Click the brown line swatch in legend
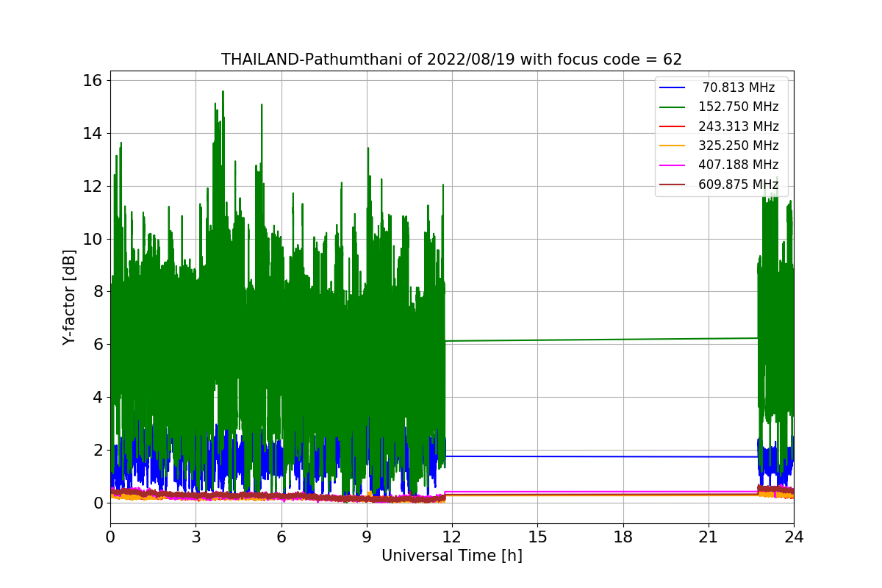Image resolution: width=882 pixels, height=588 pixels. (673, 184)
